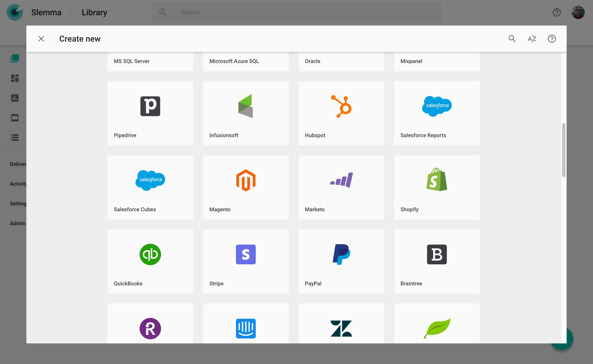Click the Infusionsoft connector card
593x364 pixels.
(x=246, y=113)
